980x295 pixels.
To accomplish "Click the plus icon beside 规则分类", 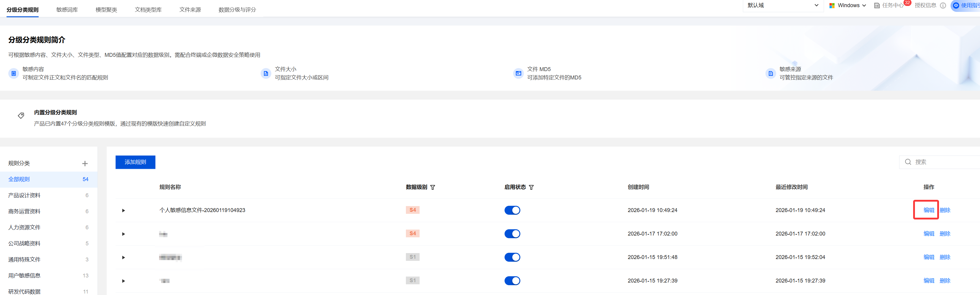I will click(85, 163).
